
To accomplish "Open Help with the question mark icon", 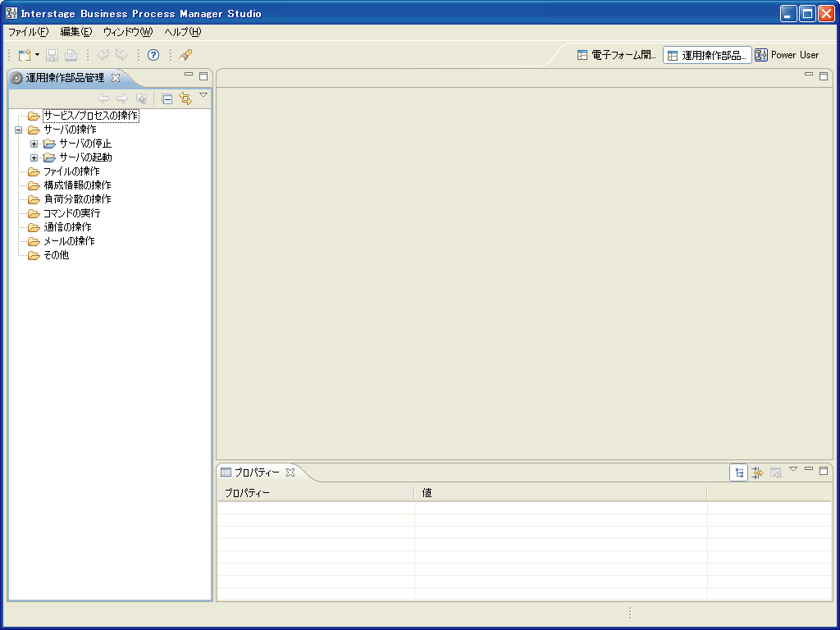I will [153, 55].
